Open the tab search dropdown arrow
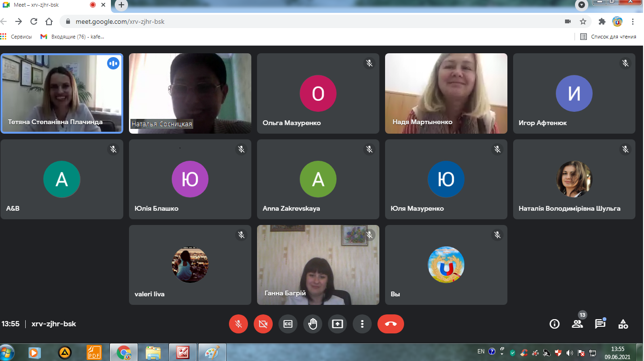644x361 pixels. pyautogui.click(x=581, y=5)
